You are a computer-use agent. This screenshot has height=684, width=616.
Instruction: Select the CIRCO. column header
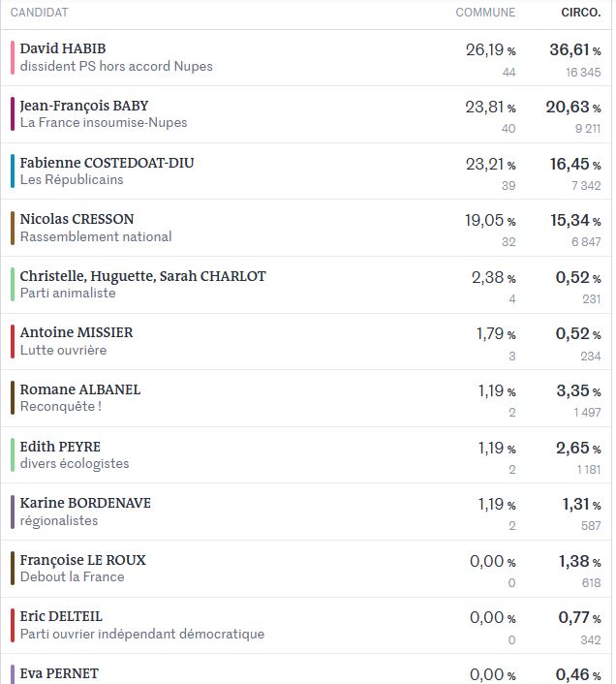pyautogui.click(x=581, y=13)
